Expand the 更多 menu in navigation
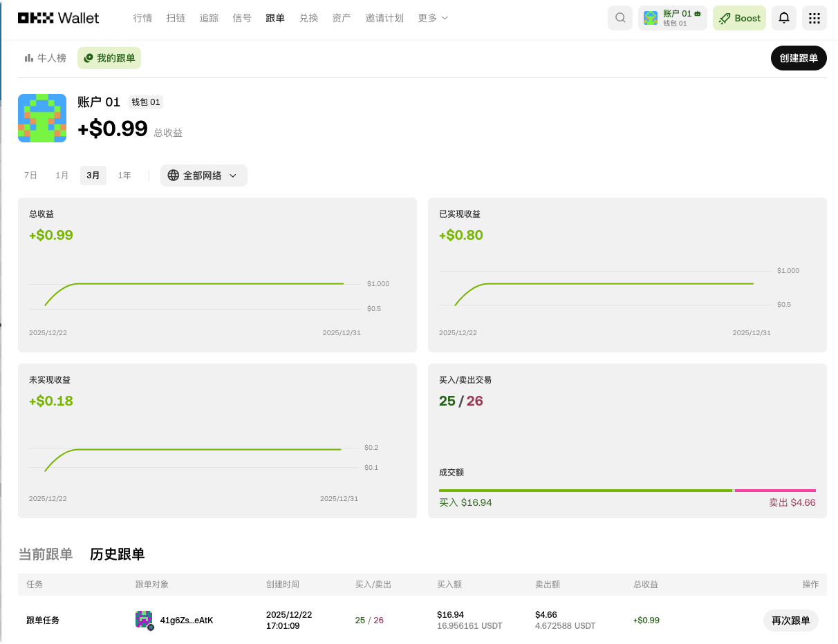The width and height of the screenshot is (838, 644). point(433,18)
